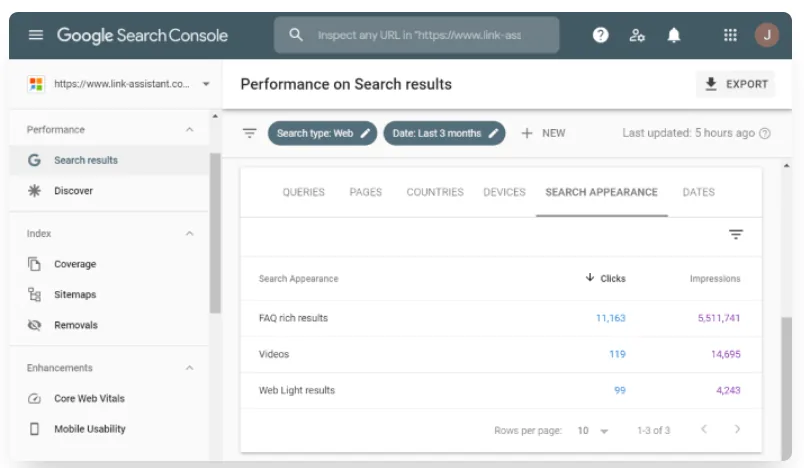Open the hamburger main menu

click(35, 35)
